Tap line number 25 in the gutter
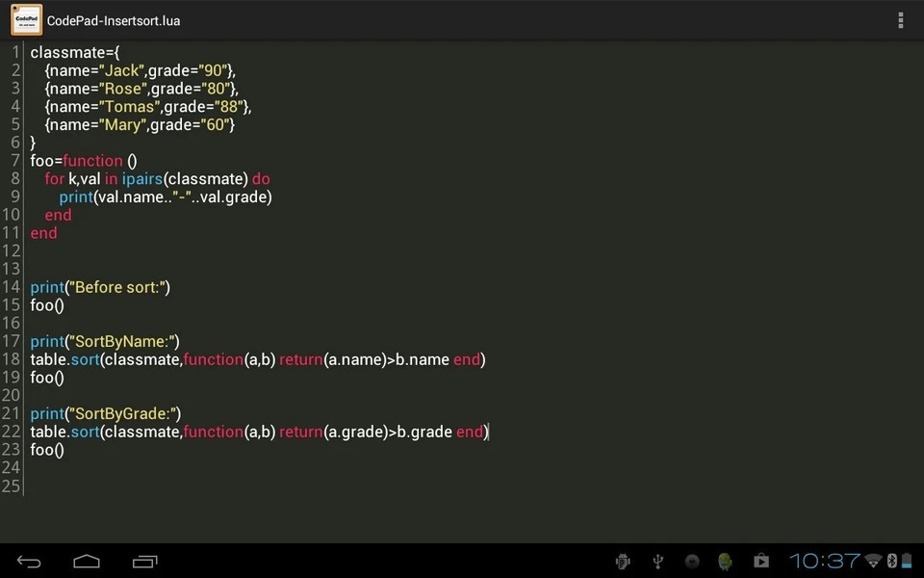This screenshot has width=924, height=578. [x=12, y=486]
